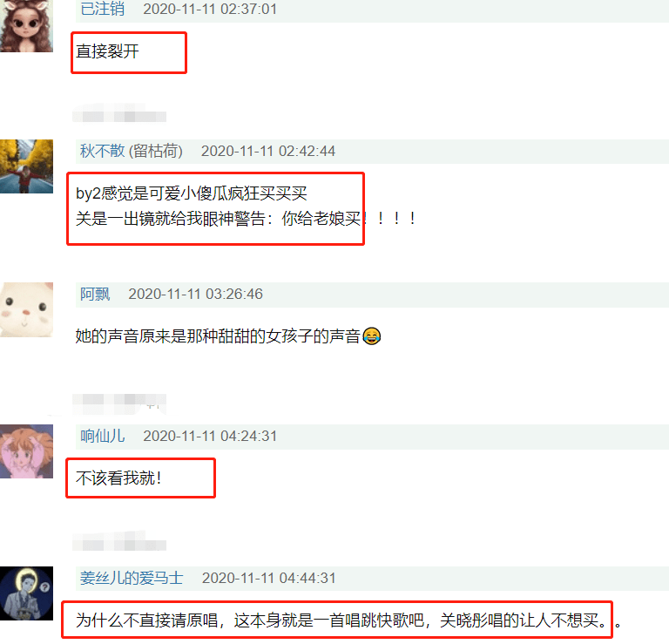Image resolution: width=669 pixels, height=644 pixels.
Task: Open 姜丝儿的爱马士 round portrait avatar
Action: click(26, 593)
